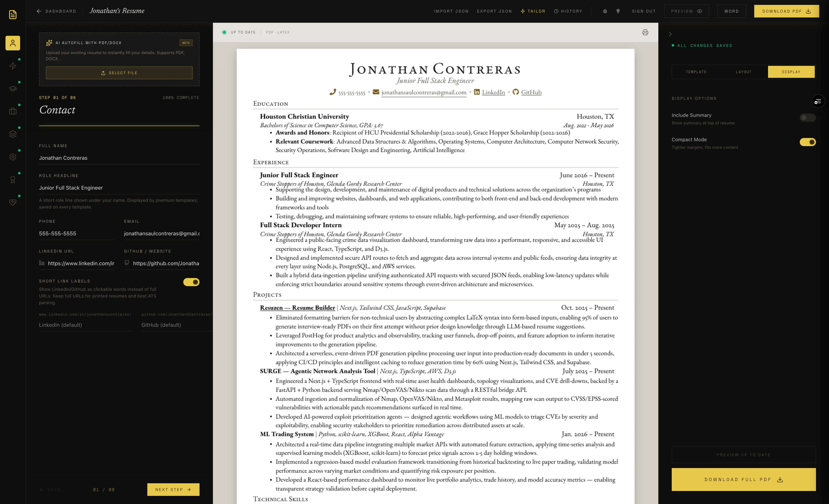Open the Tailor option
The height and width of the screenshot is (504, 829).
pos(533,11)
